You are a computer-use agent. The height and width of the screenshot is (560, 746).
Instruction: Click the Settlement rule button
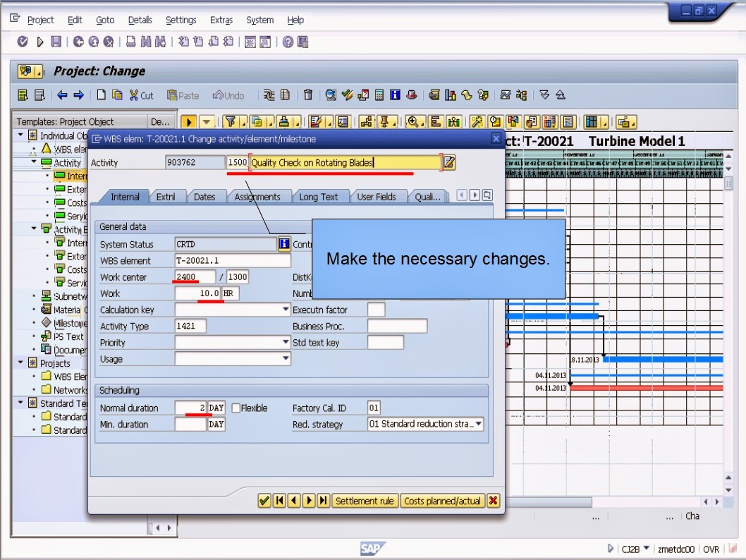point(365,501)
